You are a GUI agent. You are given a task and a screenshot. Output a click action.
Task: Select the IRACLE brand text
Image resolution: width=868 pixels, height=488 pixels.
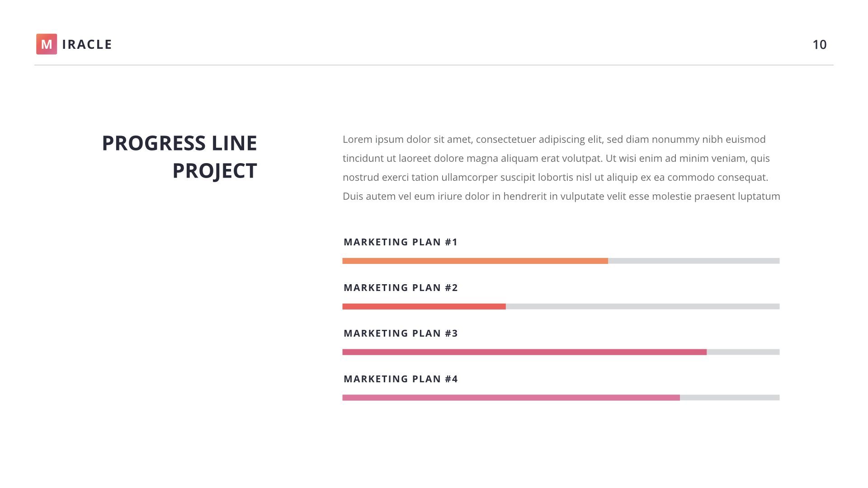[x=87, y=44]
